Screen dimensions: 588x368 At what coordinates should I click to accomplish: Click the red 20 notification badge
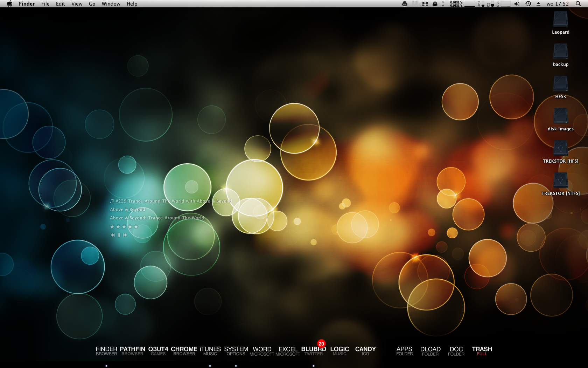pyautogui.click(x=321, y=344)
